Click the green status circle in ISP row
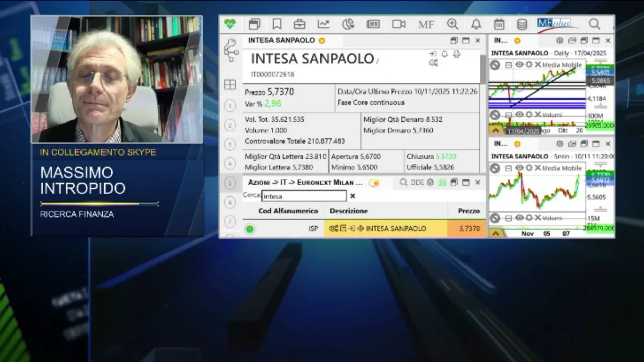Image resolution: width=644 pixels, height=362 pixels. pos(249,229)
